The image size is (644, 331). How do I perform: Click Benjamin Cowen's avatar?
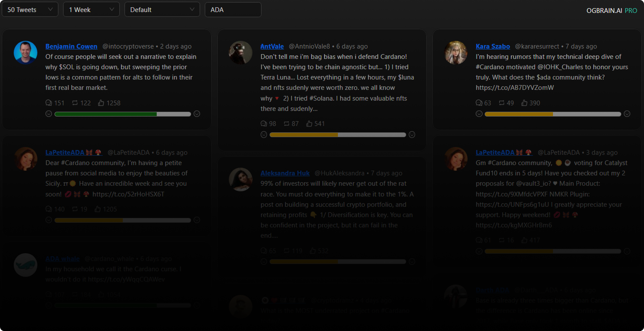(26, 53)
